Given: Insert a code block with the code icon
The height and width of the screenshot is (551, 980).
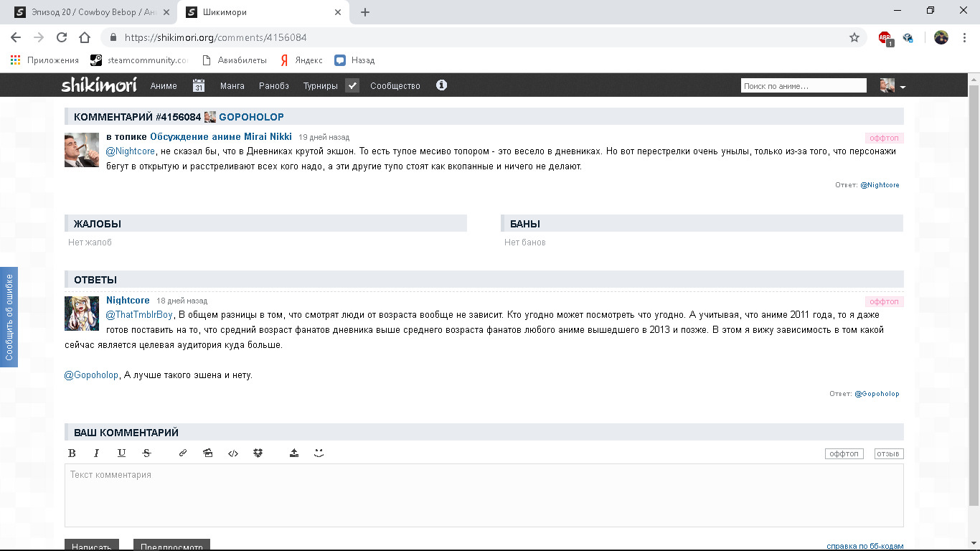Looking at the screenshot, I should tap(233, 453).
